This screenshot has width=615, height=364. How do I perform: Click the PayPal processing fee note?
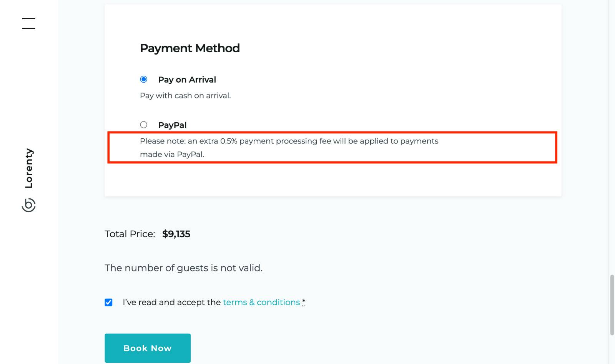pos(289,148)
